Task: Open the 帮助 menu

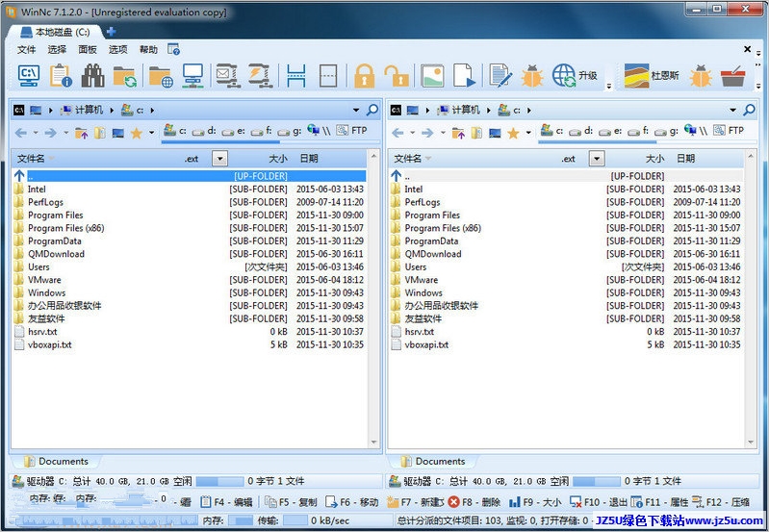Action: [x=148, y=49]
